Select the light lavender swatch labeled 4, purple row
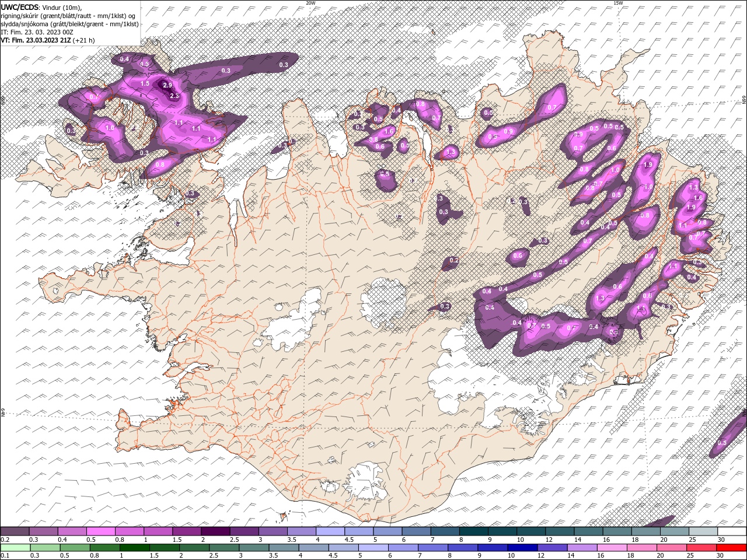The image size is (747, 560). pyautogui.click(x=330, y=531)
